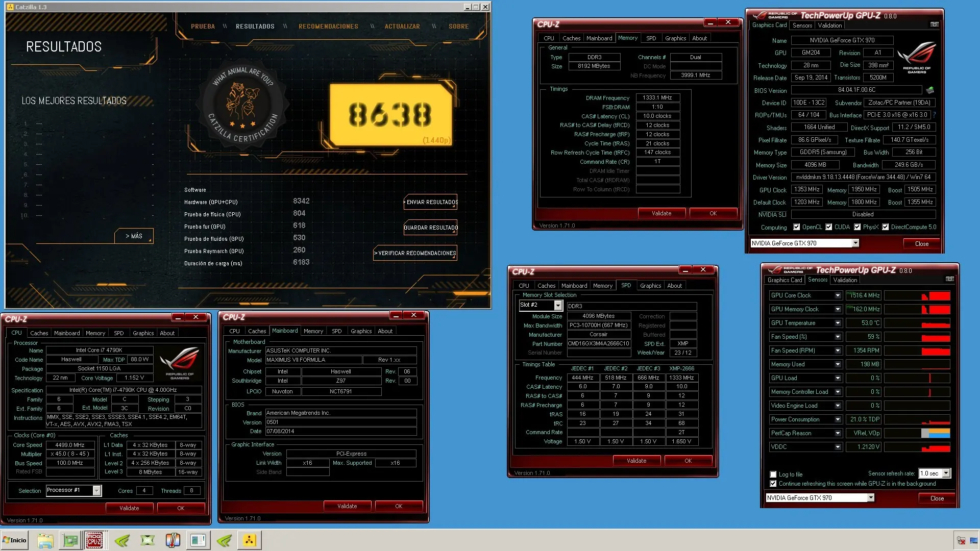Viewport: 980px width, 551px height.
Task: Switch to PRUEBA tab in Catzilla
Action: tap(203, 27)
